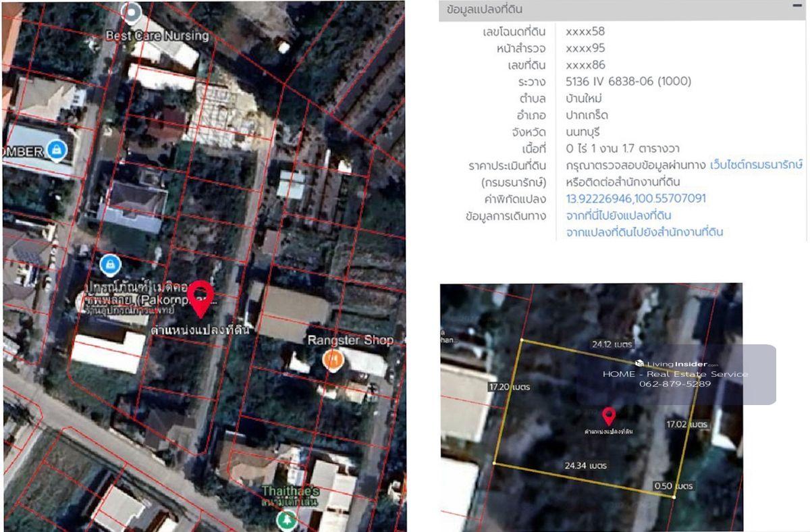Click the 17.20 เมตร side length label

509,387
